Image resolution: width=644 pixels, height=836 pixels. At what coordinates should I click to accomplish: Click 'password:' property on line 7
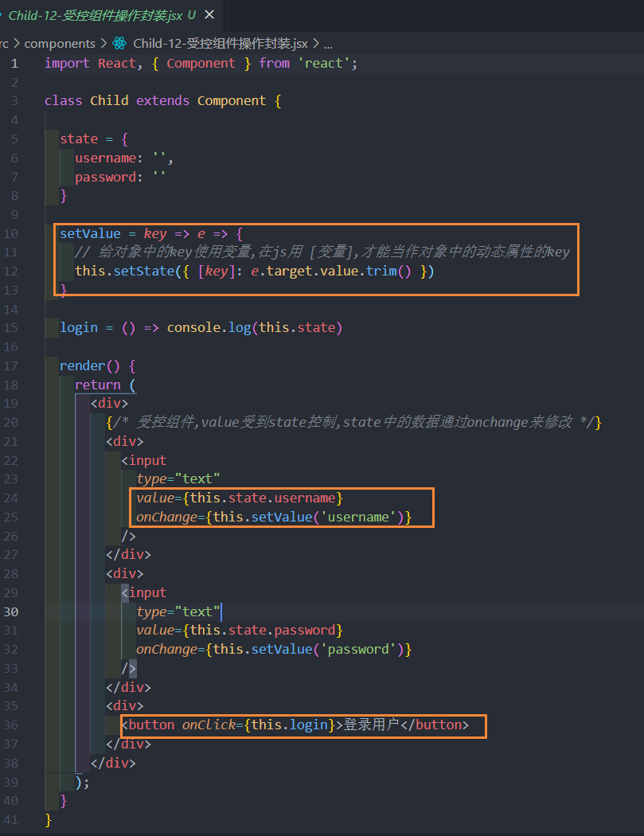click(x=109, y=177)
